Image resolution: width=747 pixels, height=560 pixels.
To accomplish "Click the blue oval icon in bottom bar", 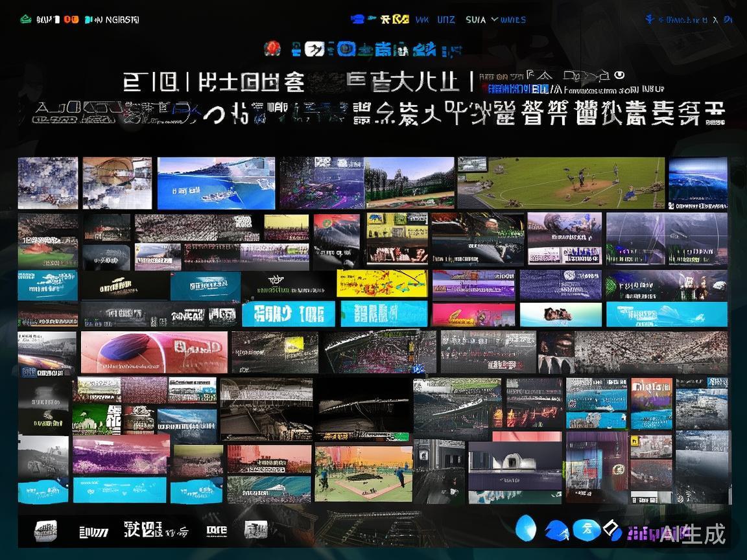I will [x=525, y=528].
